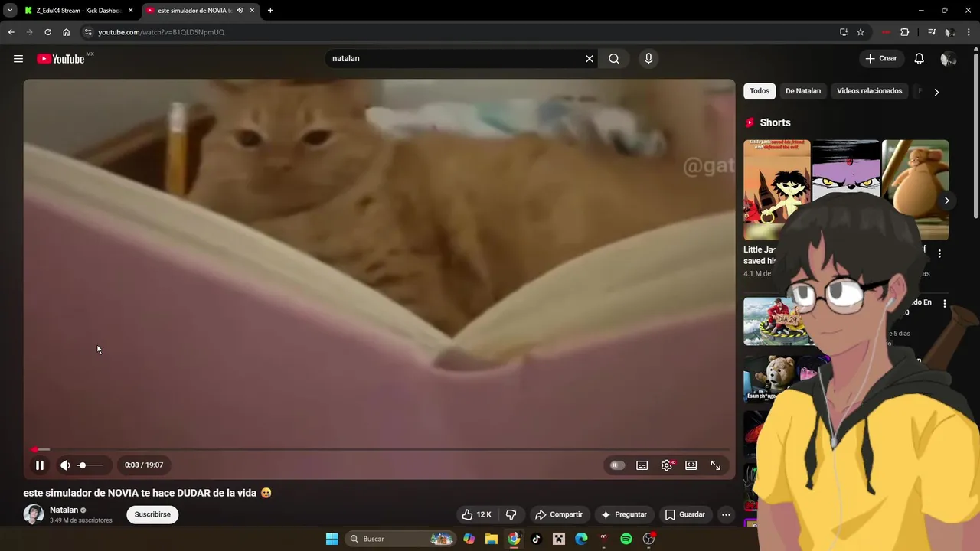Close the YouTube video tab
Viewport: 980px width, 551px height.
pyautogui.click(x=252, y=11)
